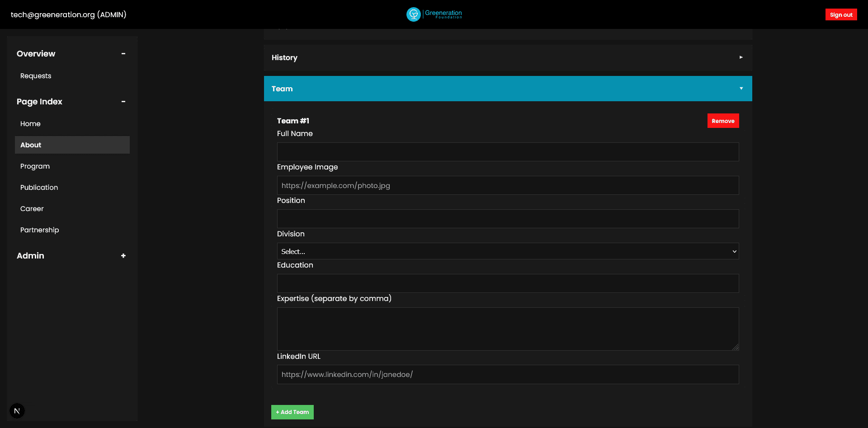
Task: Go to Career in sidebar
Action: point(32,209)
